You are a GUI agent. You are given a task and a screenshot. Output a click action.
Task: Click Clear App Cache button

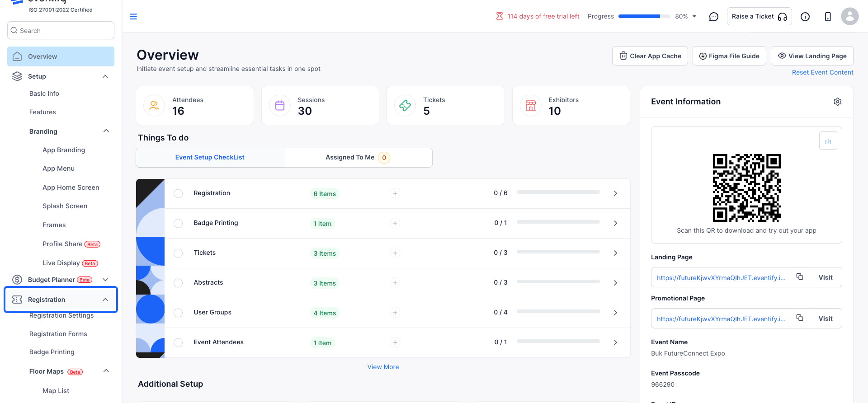pos(650,56)
